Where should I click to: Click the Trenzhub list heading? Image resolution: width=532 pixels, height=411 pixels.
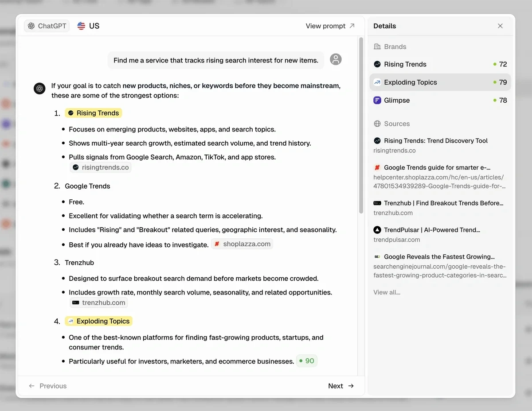79,263
